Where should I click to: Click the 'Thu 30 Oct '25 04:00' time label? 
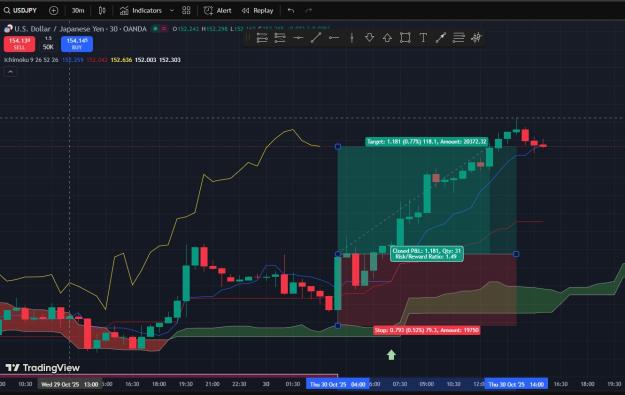click(x=338, y=384)
